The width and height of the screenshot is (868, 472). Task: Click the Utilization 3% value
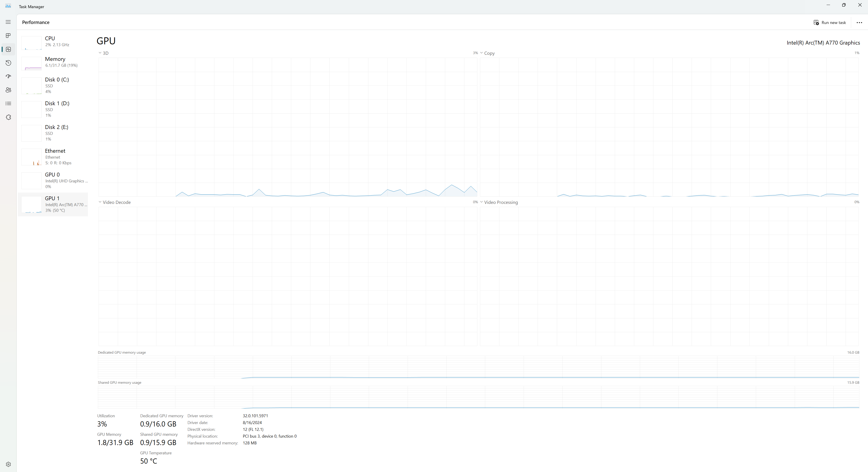(x=102, y=424)
